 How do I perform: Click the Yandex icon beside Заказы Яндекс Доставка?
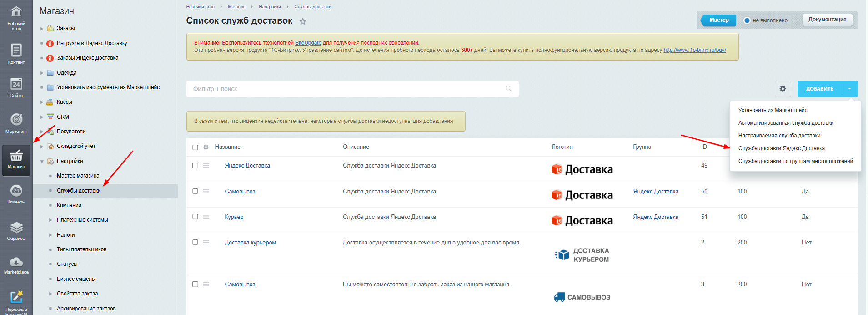pos(50,58)
